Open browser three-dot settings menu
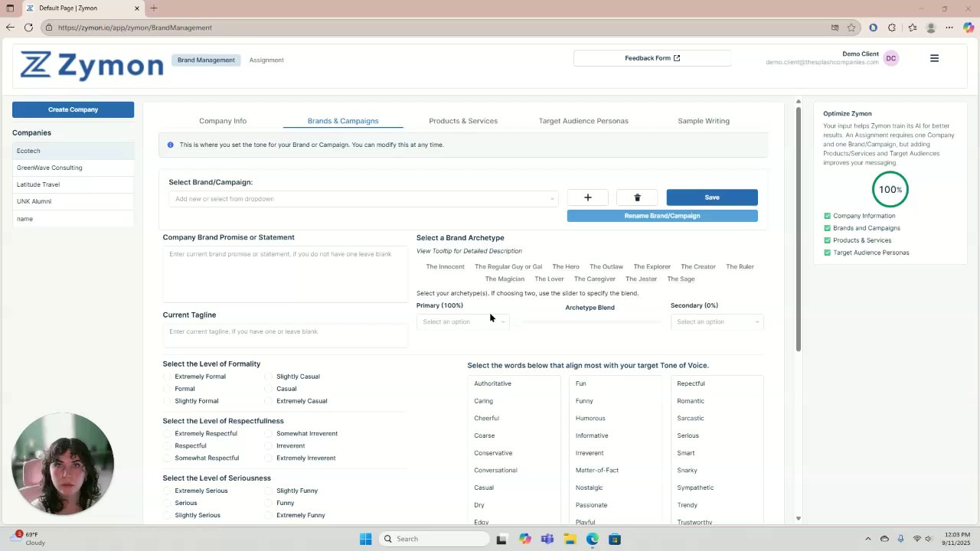The width and height of the screenshot is (980, 551). point(950,28)
